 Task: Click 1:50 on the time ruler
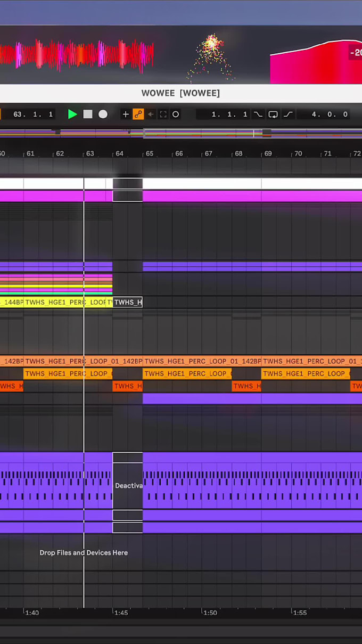click(210, 613)
